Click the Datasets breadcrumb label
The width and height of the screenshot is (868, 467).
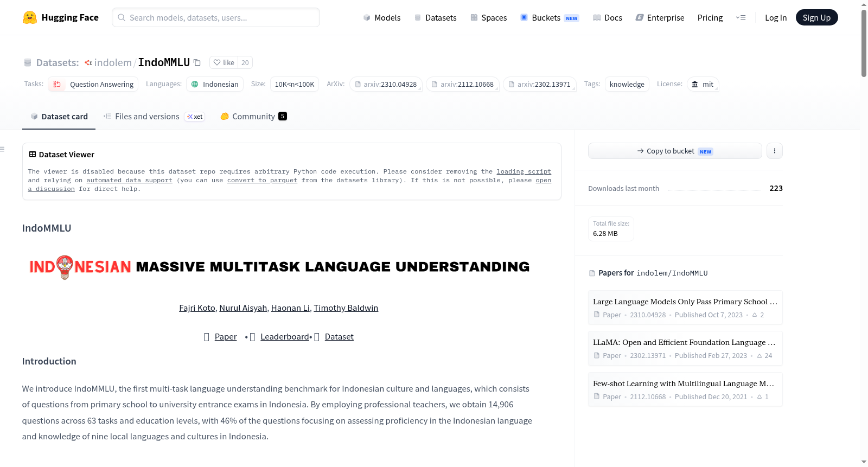pyautogui.click(x=58, y=62)
